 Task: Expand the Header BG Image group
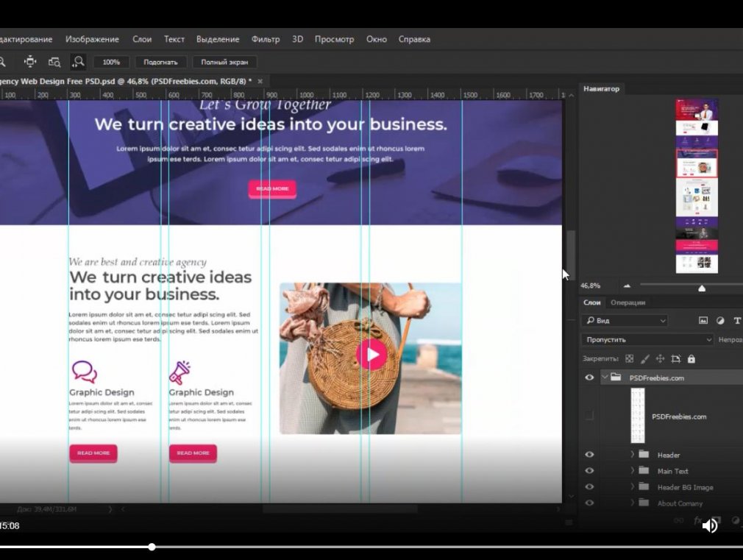point(632,486)
